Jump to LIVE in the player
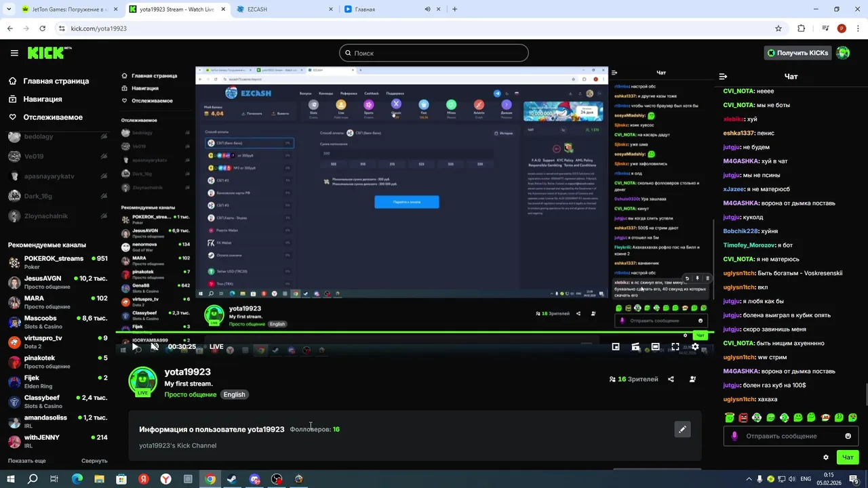868x488 pixels. click(x=216, y=346)
